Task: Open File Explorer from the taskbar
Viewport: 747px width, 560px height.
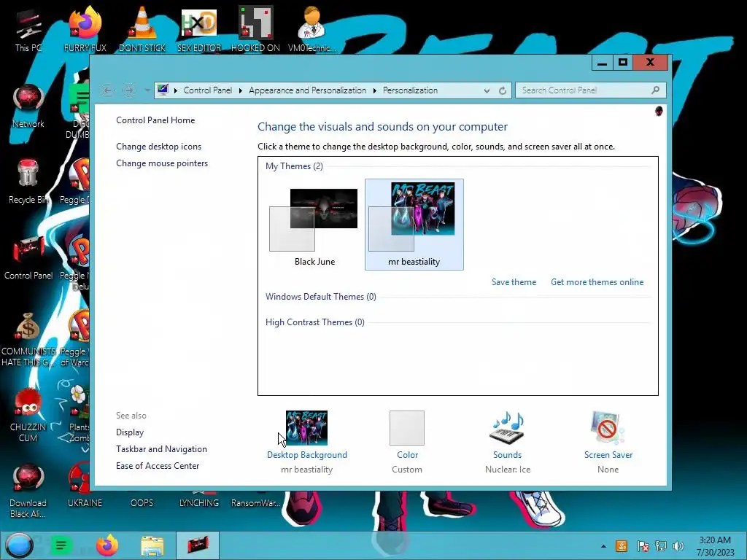Action: (152, 546)
